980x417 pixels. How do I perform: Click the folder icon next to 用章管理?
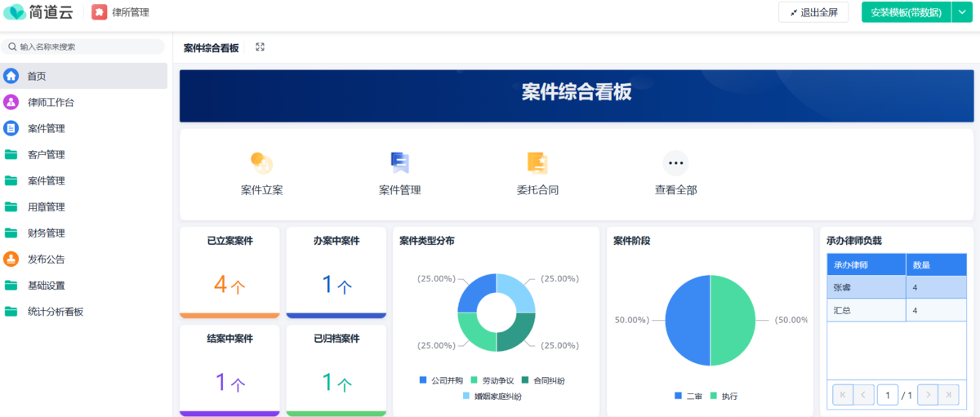[x=11, y=206]
